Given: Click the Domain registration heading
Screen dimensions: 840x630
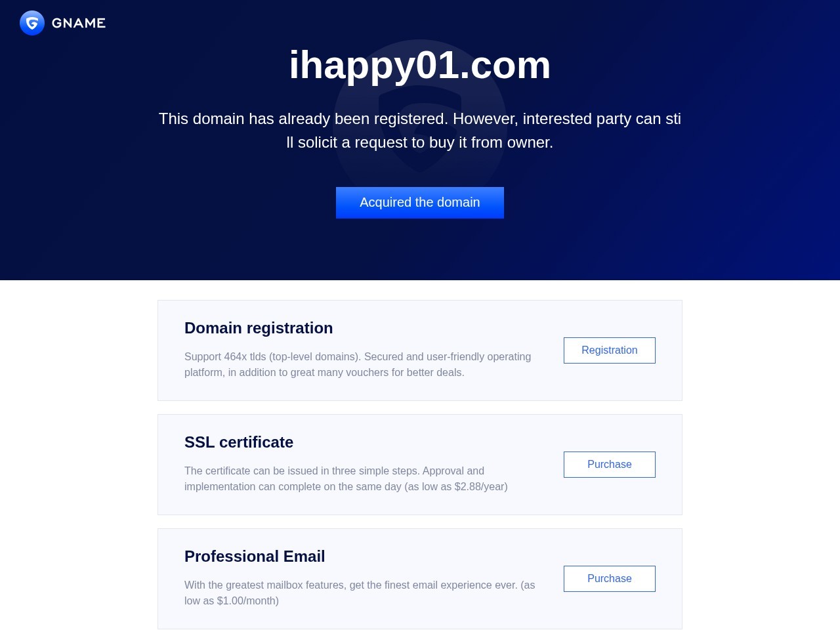Looking at the screenshot, I should [259, 328].
